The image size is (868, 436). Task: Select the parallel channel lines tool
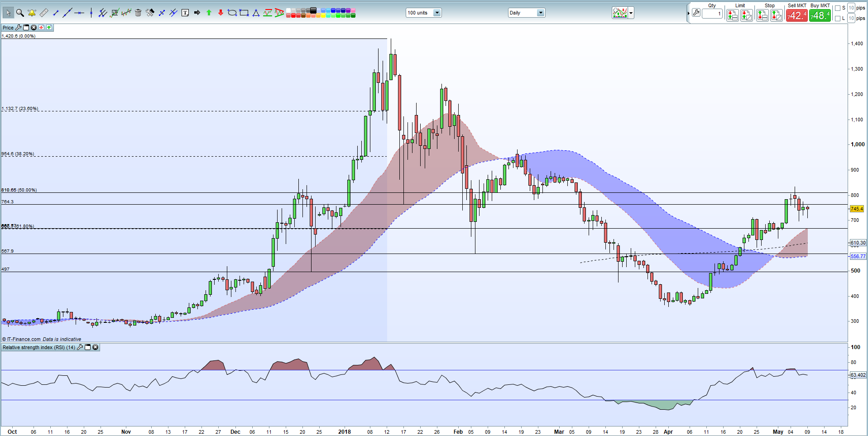[103, 13]
